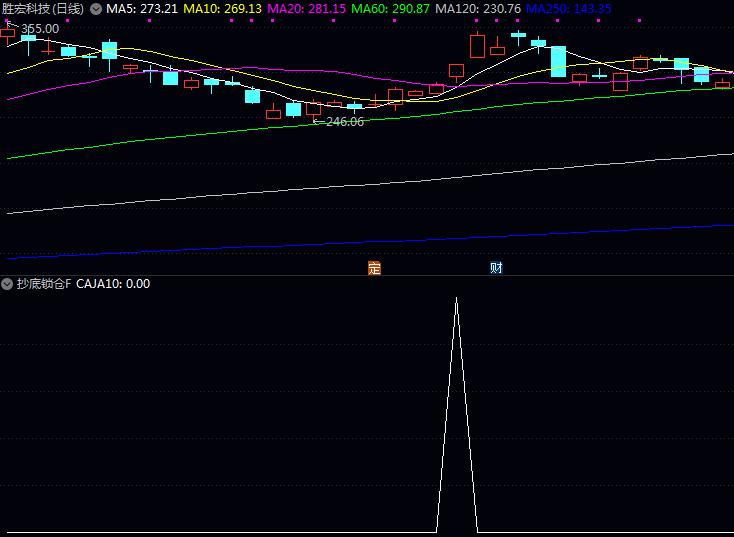Click the MA120: 230.76 legend label
Image resolution: width=734 pixels, height=537 pixels.
coord(477,8)
